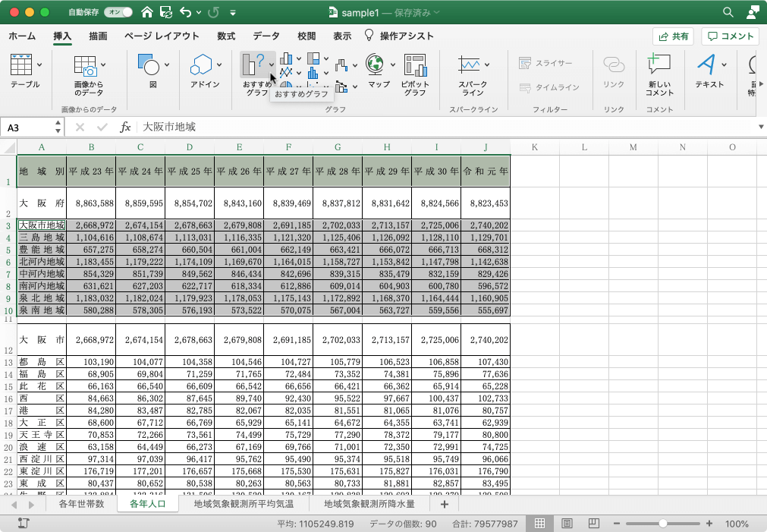Open the Text (テキスト) tools icon
The width and height of the screenshot is (767, 532).
[x=706, y=65]
